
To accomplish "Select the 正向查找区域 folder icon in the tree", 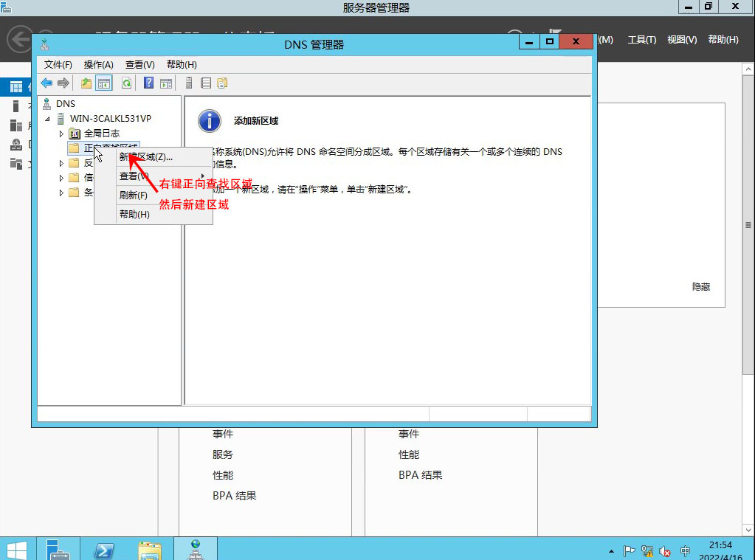I will [x=74, y=148].
